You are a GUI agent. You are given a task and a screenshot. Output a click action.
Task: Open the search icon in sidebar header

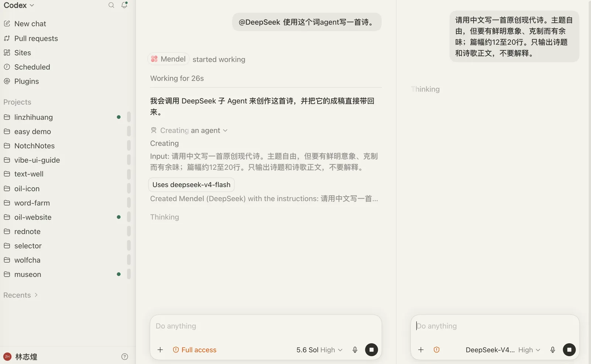(111, 5)
